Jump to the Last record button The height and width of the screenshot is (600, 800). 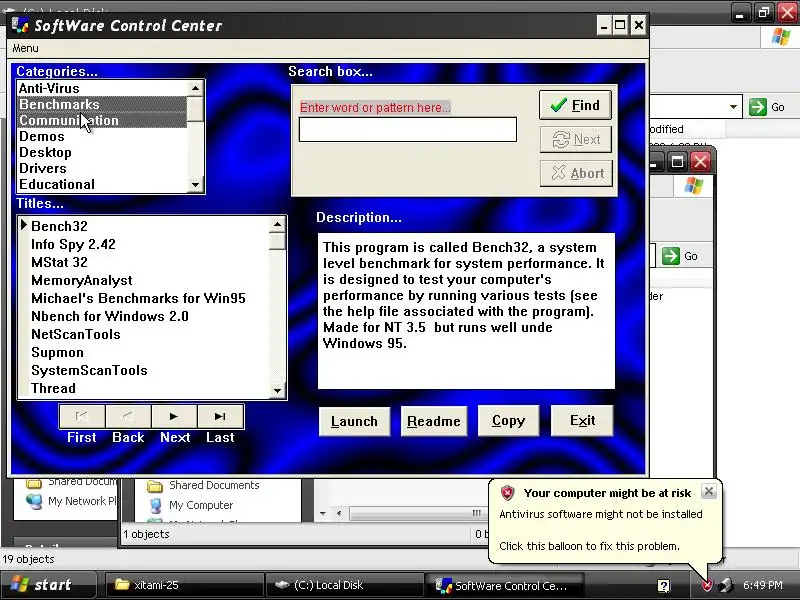click(220, 416)
